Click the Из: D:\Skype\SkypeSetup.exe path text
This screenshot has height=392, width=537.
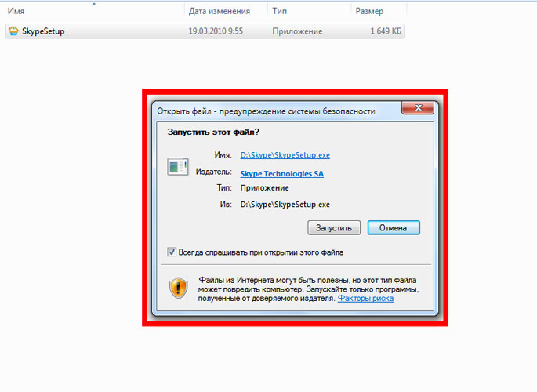tap(285, 205)
